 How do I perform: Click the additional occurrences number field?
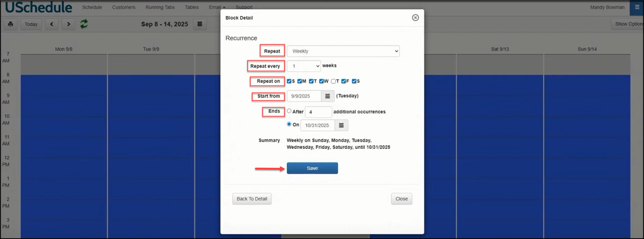tap(318, 112)
